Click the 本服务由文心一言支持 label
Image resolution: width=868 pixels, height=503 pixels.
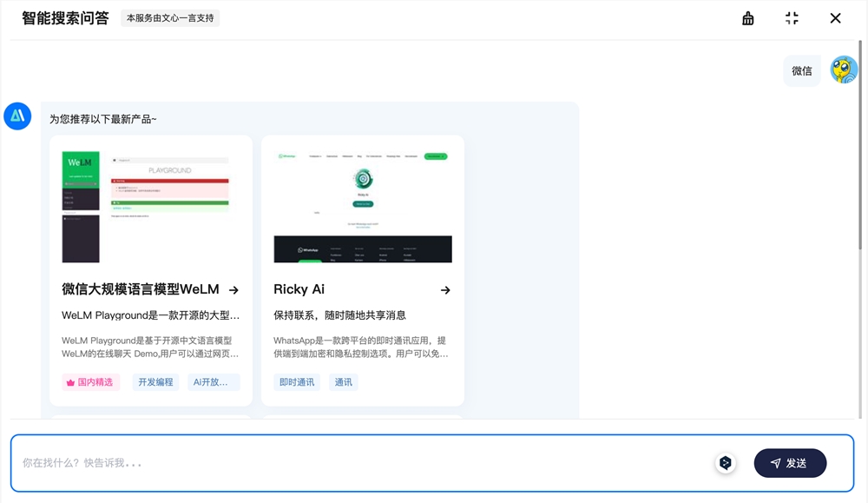[x=170, y=17]
